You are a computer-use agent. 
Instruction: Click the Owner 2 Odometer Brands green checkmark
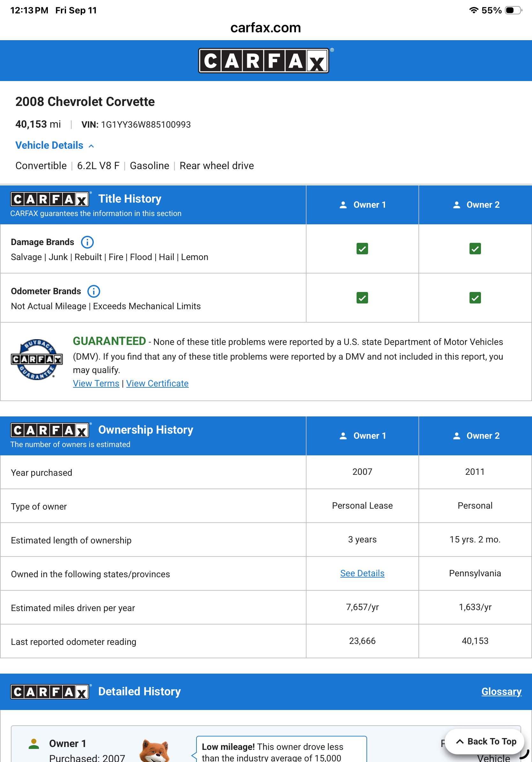(x=475, y=298)
